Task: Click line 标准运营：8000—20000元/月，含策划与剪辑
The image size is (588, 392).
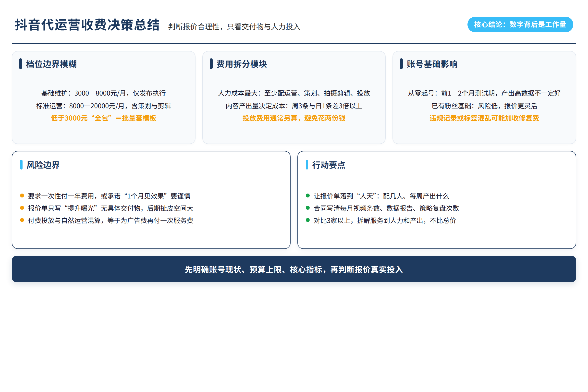Action: [x=103, y=106]
